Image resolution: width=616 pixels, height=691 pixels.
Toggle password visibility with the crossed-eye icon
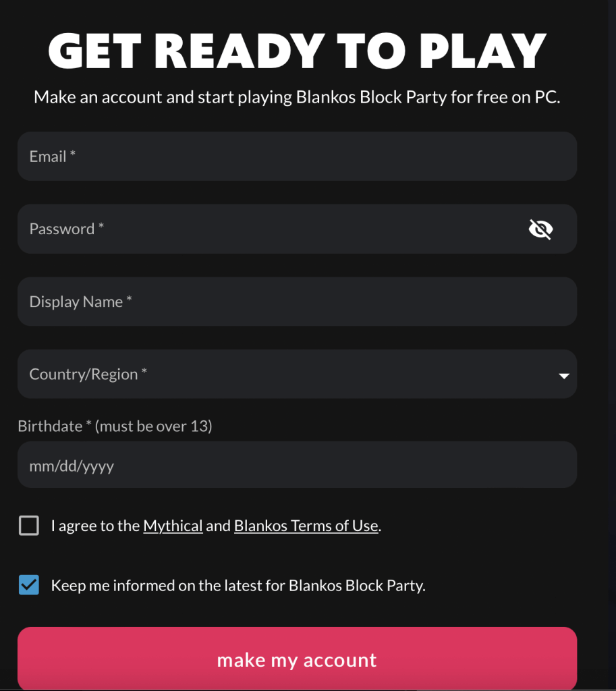pos(540,229)
